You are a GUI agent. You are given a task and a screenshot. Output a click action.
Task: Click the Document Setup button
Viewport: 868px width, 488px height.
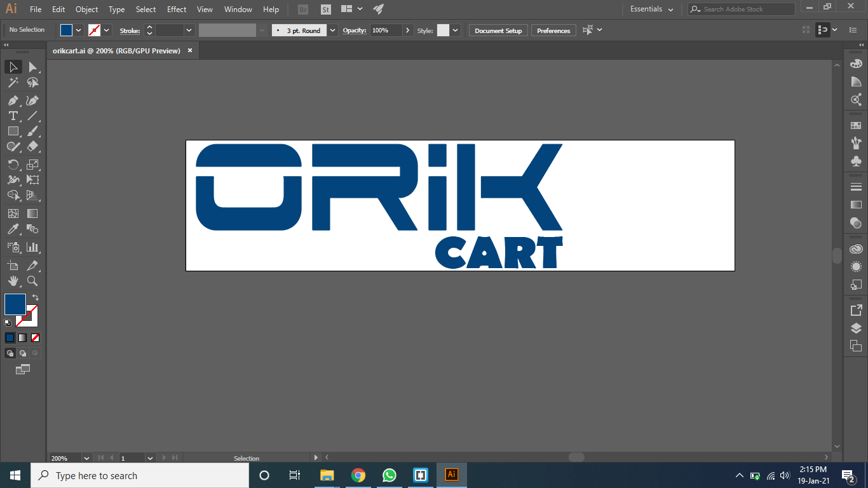[498, 30]
